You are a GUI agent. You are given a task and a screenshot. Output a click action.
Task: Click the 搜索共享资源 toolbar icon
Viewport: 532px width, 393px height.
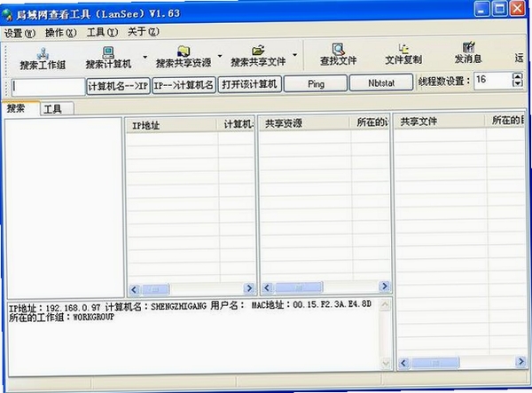coord(184,51)
